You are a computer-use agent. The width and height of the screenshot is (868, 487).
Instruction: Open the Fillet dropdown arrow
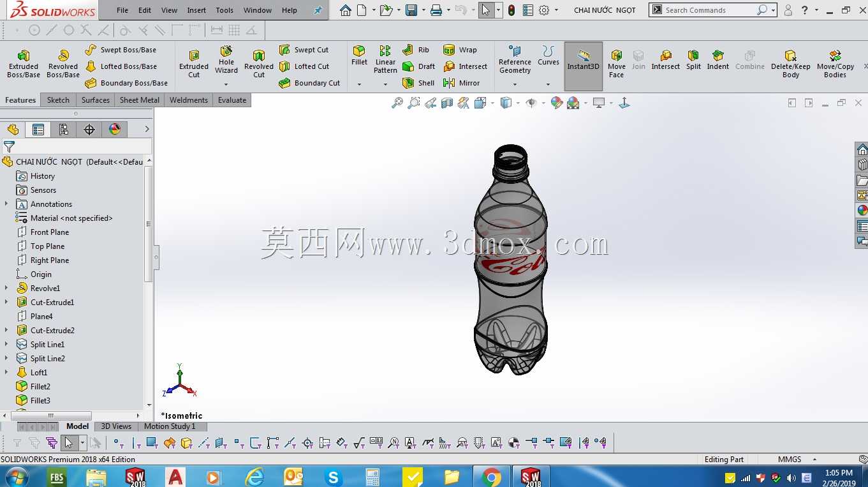[x=359, y=84]
